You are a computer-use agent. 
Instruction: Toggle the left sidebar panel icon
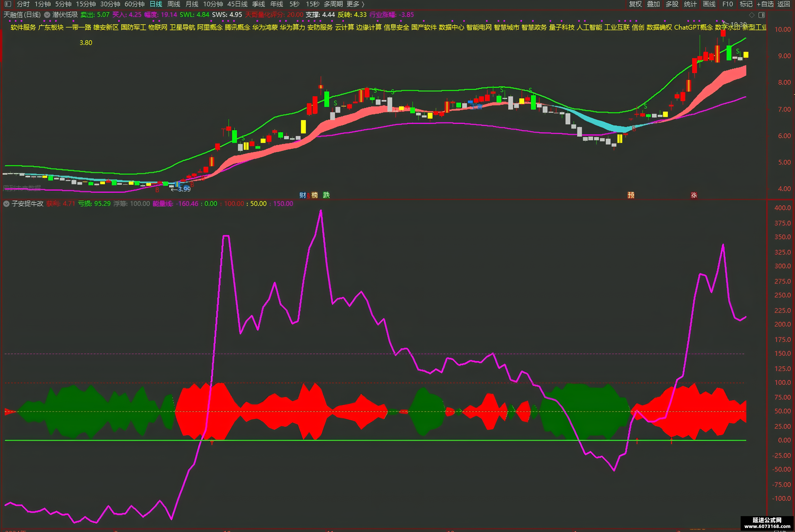point(8,4)
